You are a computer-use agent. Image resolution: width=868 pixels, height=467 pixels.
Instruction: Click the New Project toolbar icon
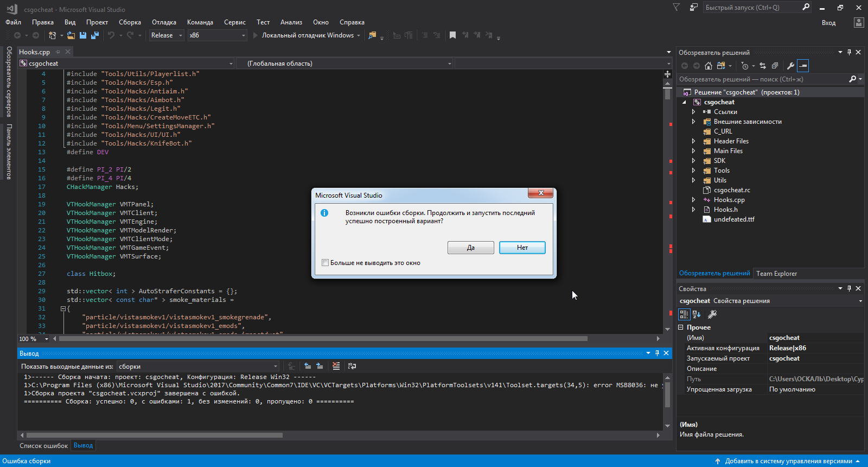click(x=52, y=35)
